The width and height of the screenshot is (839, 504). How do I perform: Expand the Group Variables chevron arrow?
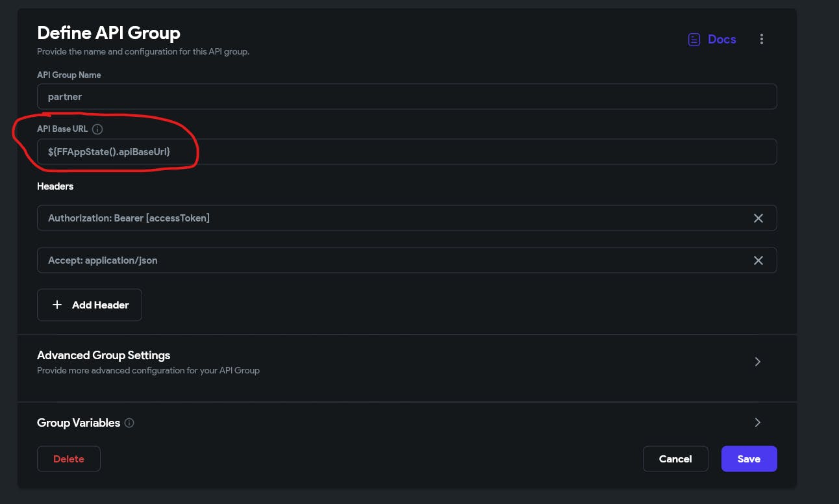click(x=757, y=423)
